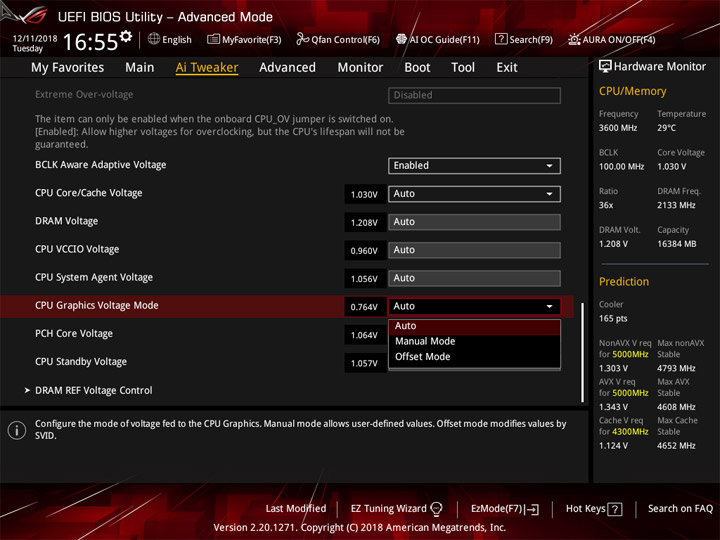
Task: Open EZ Tuning Wizard
Action: 396,509
